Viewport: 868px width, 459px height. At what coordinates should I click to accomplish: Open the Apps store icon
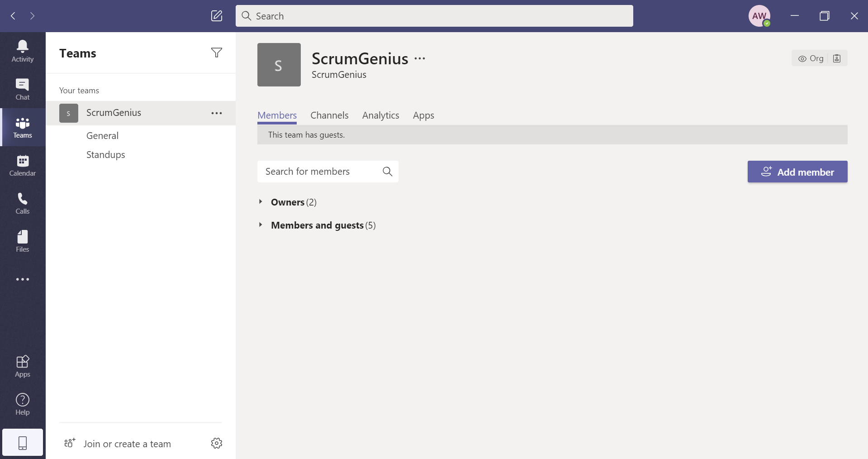click(x=23, y=366)
